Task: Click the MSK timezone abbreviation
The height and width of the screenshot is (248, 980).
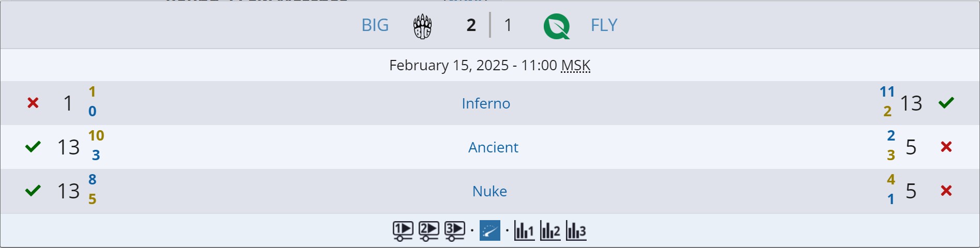Action: pyautogui.click(x=575, y=66)
